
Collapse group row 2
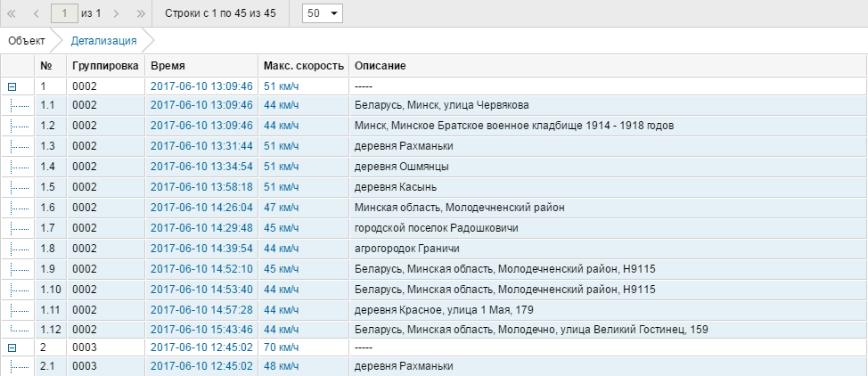12,347
